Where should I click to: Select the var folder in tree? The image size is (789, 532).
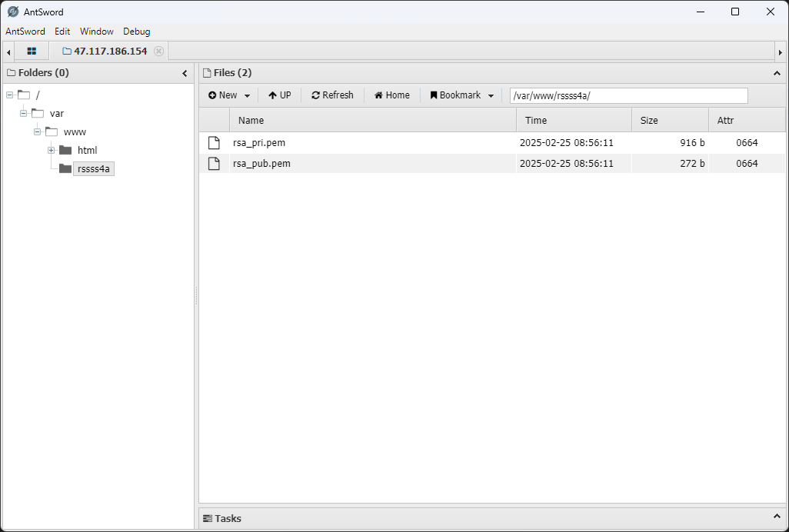pyautogui.click(x=57, y=114)
